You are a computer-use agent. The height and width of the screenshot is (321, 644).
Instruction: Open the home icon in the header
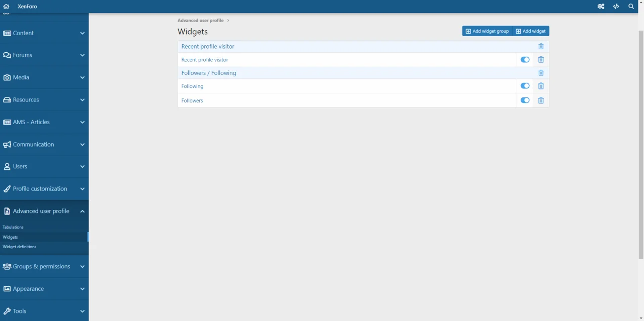coord(6,7)
